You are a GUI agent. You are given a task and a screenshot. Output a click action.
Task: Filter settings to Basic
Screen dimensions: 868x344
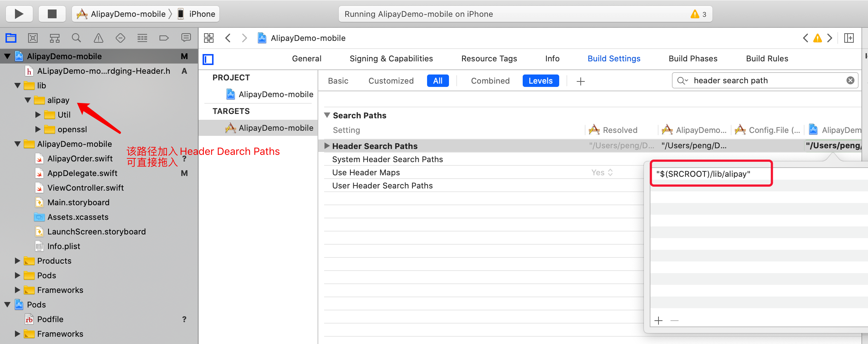click(x=338, y=81)
